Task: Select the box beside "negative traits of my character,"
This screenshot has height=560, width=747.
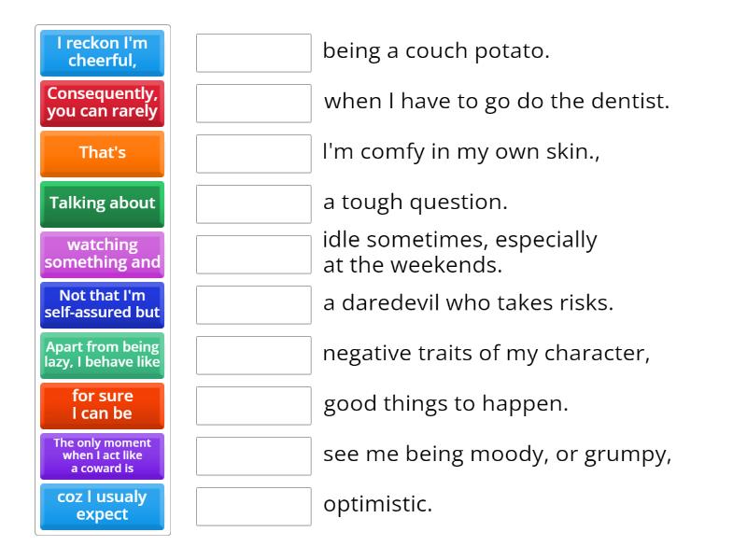Action: click(x=253, y=355)
